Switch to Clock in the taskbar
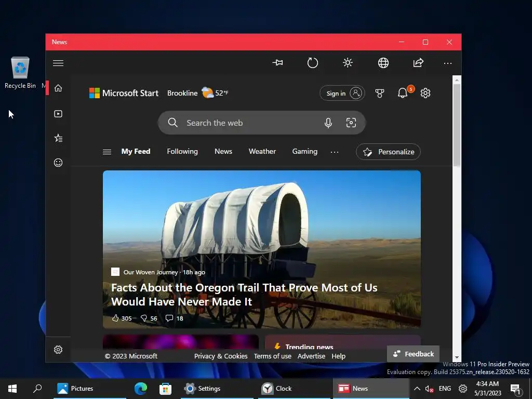Viewport: 532px width, 399px height. (x=294, y=389)
